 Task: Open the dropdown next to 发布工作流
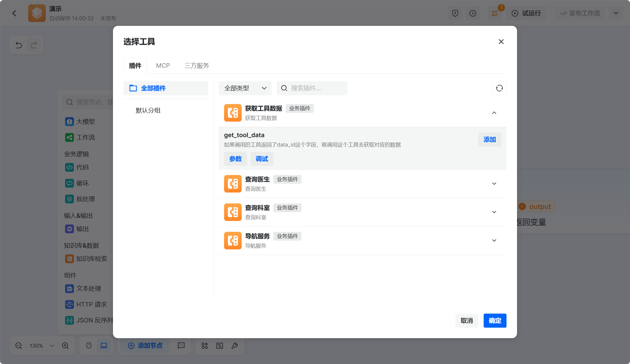click(x=616, y=13)
